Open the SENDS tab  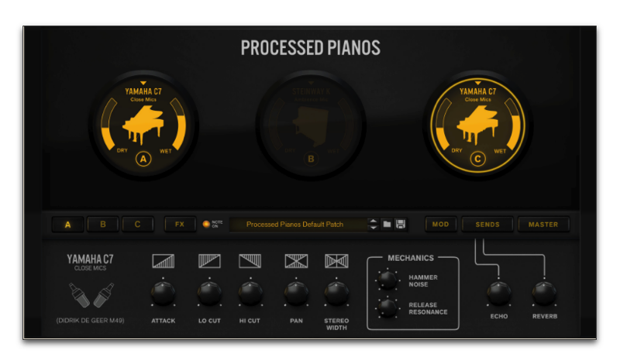click(487, 225)
